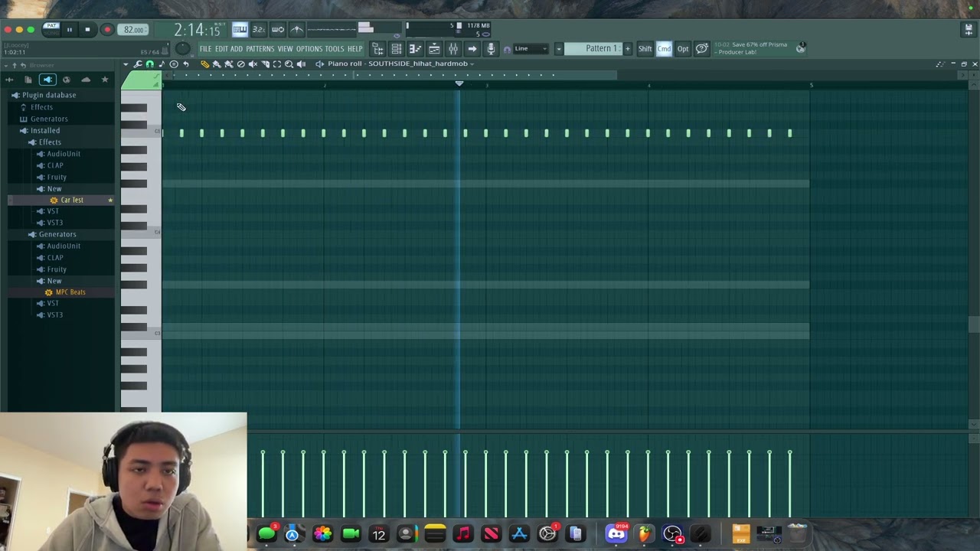Click the microphone recording icon
The image size is (980, 551).
[491, 49]
